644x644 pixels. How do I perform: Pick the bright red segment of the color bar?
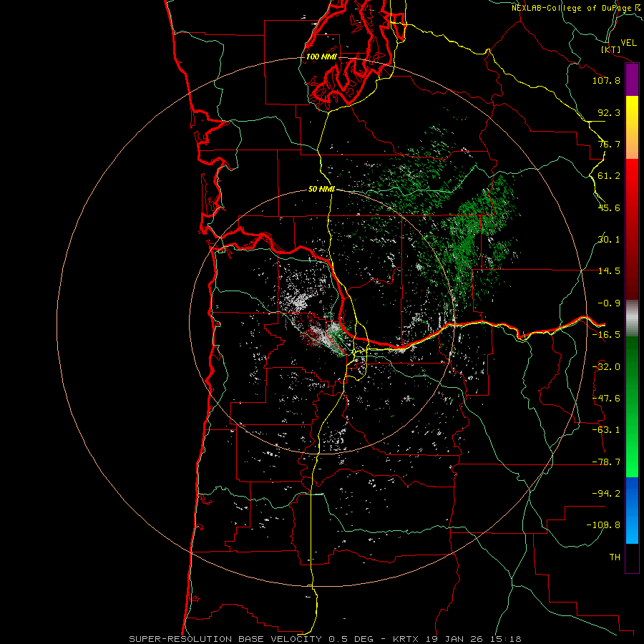pyautogui.click(x=632, y=181)
